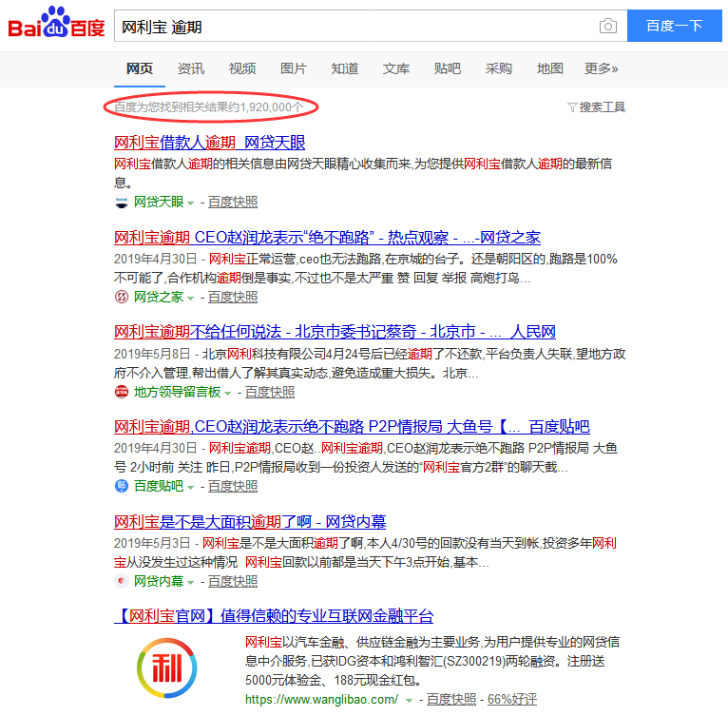
Task: Open 百度快照 for 网贷天眼 result
Action: (x=233, y=203)
